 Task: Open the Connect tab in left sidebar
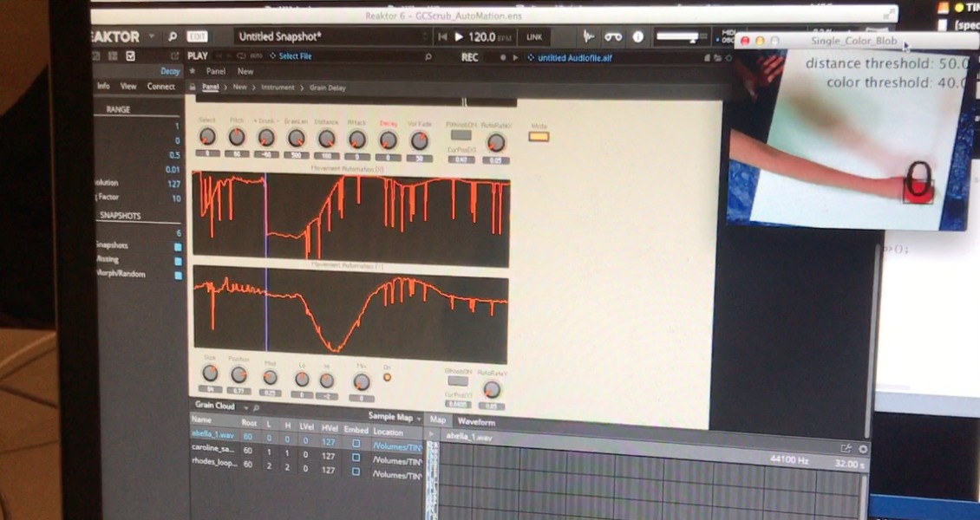(x=160, y=86)
